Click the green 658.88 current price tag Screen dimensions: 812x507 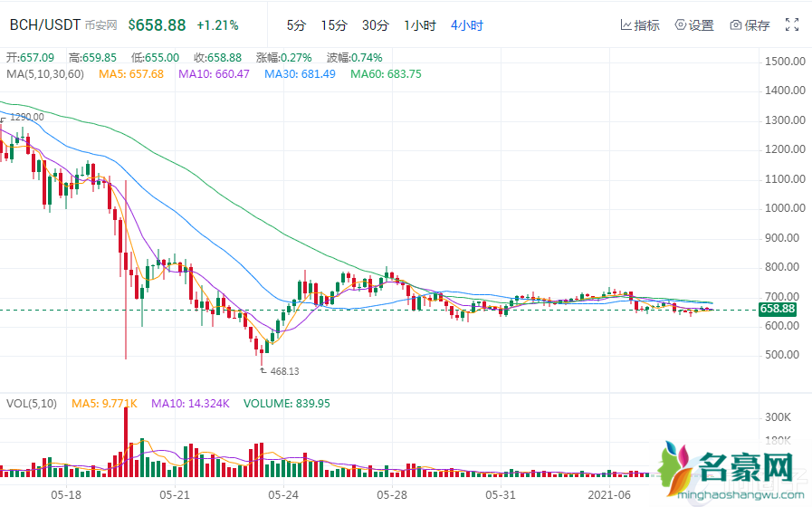(x=779, y=310)
